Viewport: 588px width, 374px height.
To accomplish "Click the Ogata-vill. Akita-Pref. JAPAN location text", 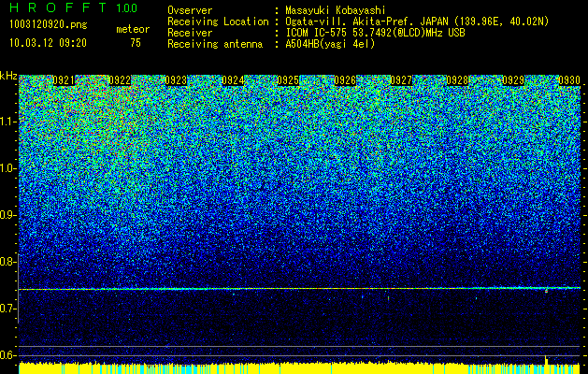I will tap(417, 22).
